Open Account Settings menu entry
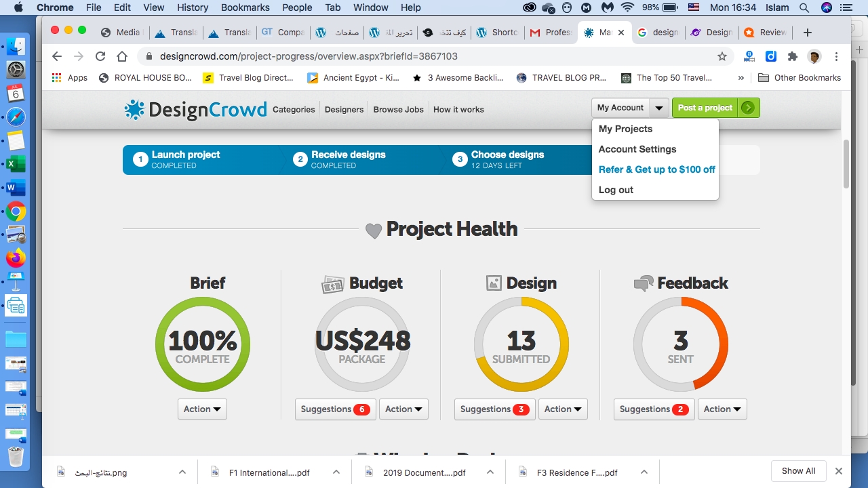The image size is (868, 488). pos(637,149)
